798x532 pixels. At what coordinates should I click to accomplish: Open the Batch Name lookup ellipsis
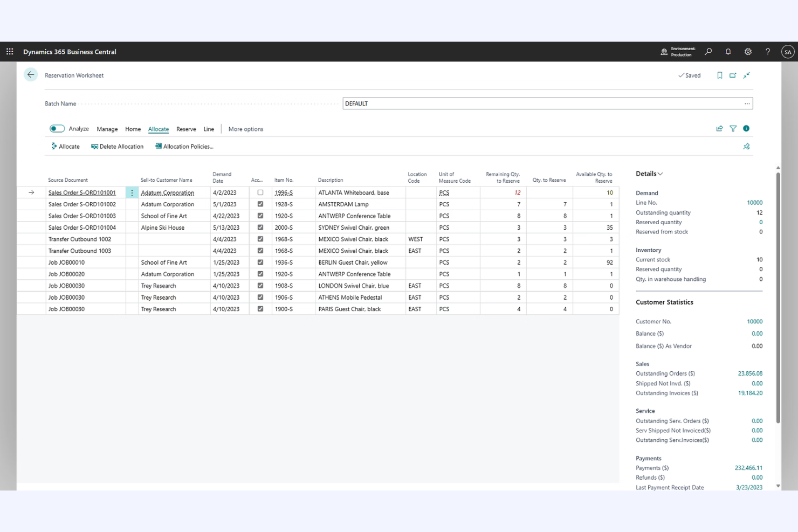747,103
